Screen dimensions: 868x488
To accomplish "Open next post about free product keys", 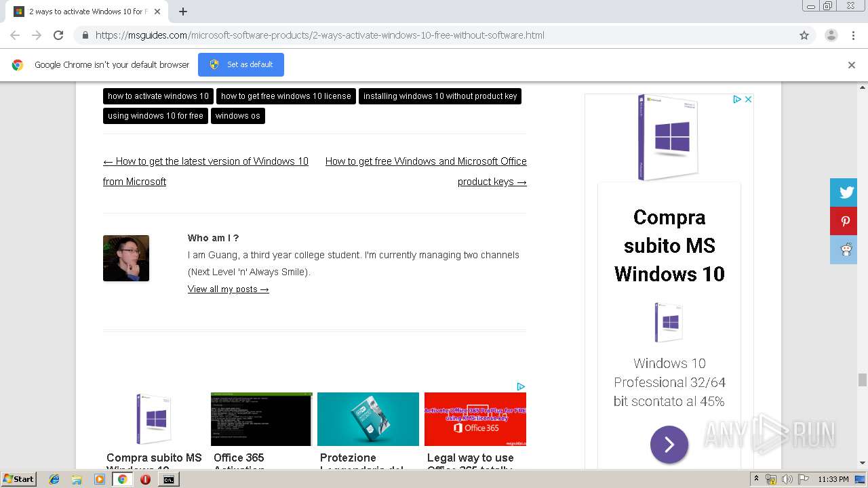I will [x=426, y=171].
